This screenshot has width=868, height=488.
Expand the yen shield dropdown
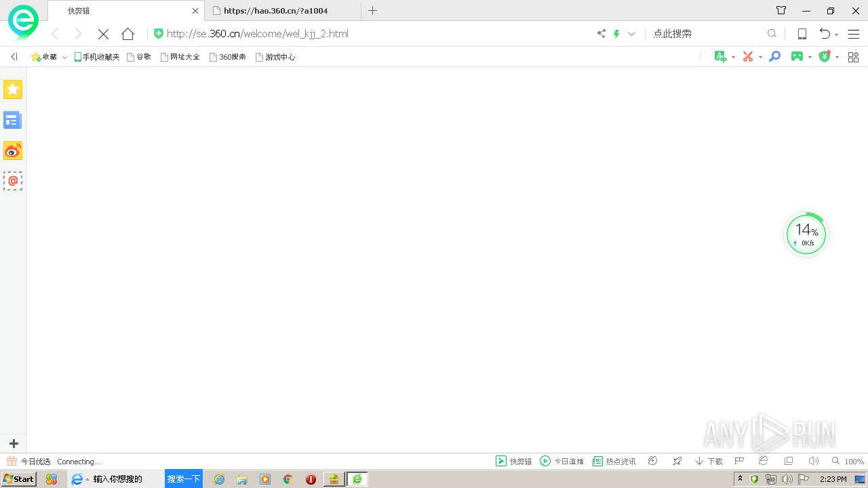point(837,58)
